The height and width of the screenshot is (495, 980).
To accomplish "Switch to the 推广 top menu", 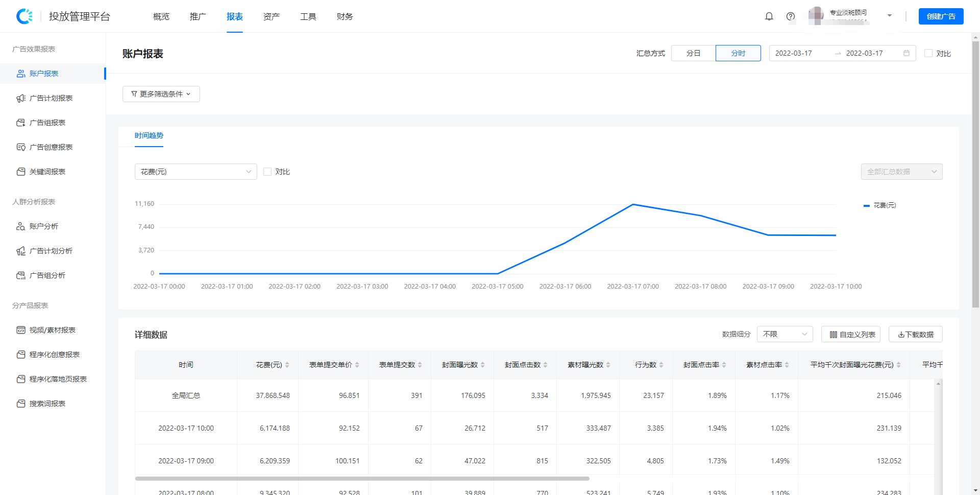I will tap(198, 16).
